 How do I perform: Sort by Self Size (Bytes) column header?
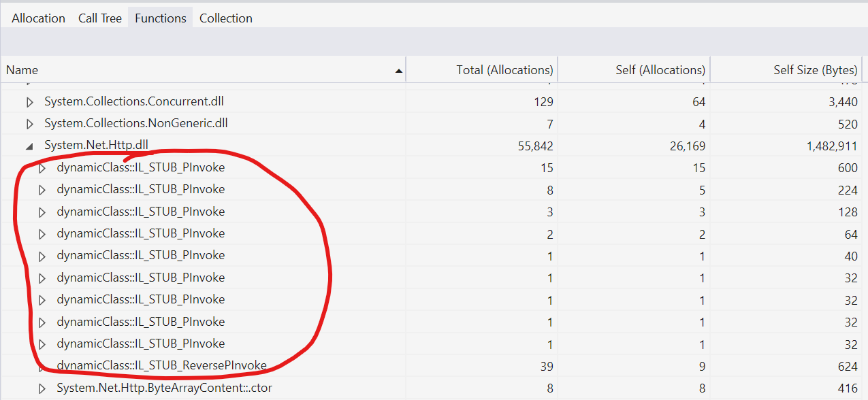pyautogui.click(x=786, y=70)
